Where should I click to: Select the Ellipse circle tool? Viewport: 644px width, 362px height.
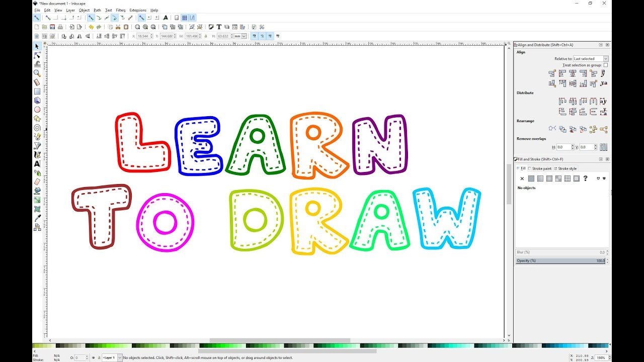point(37,110)
